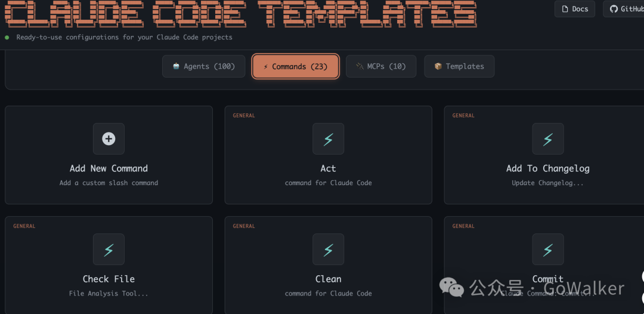Open the Check File title
Screen dimensions: 644x314
(109, 279)
